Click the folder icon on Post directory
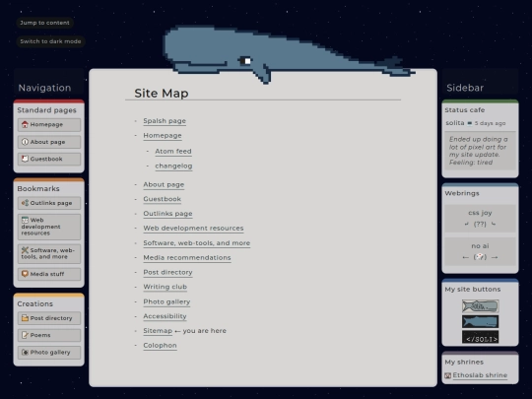 tap(25, 318)
